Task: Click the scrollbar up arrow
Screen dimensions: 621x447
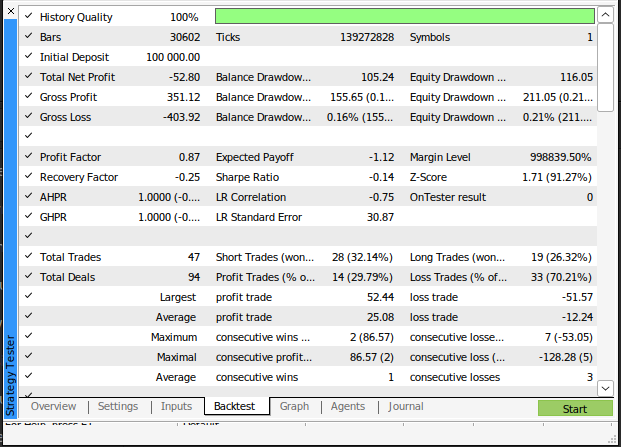Action: [605, 15]
